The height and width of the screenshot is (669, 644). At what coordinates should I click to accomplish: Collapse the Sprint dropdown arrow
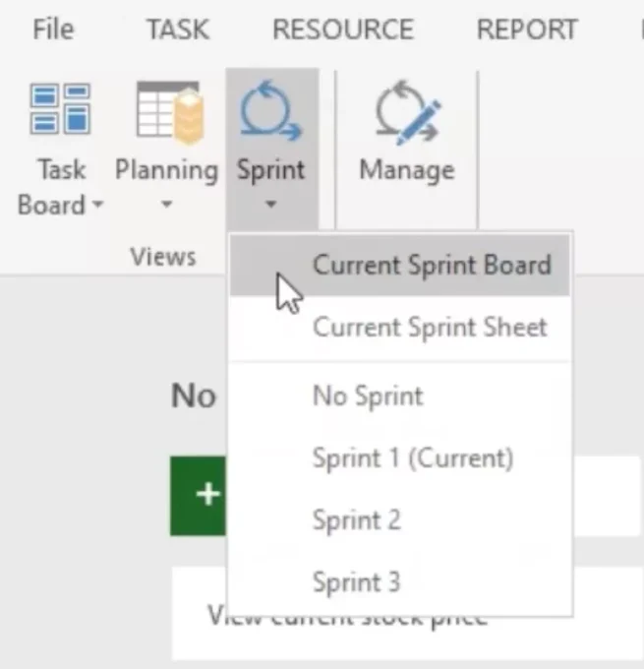270,204
